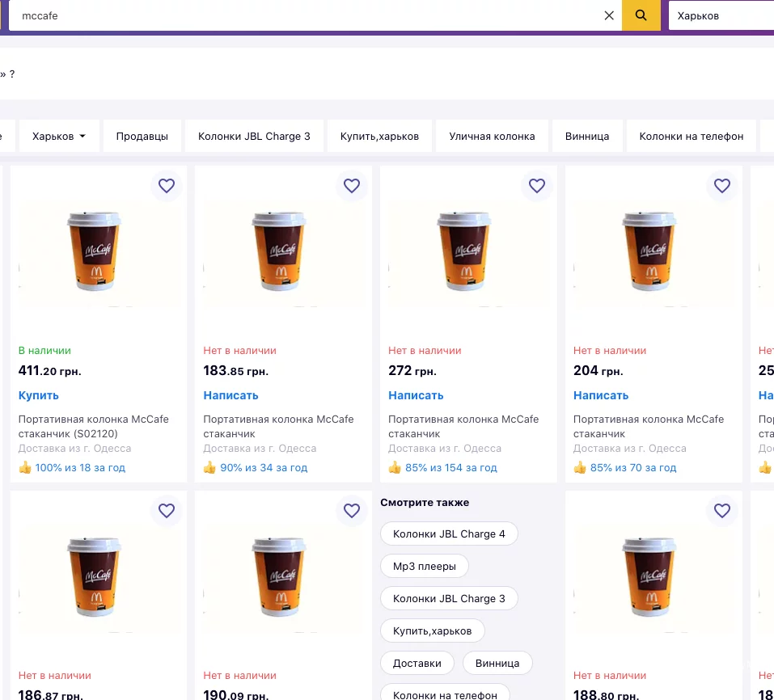774x700 pixels.
Task: Open suggestion Mp3 плееры
Action: tap(424, 567)
